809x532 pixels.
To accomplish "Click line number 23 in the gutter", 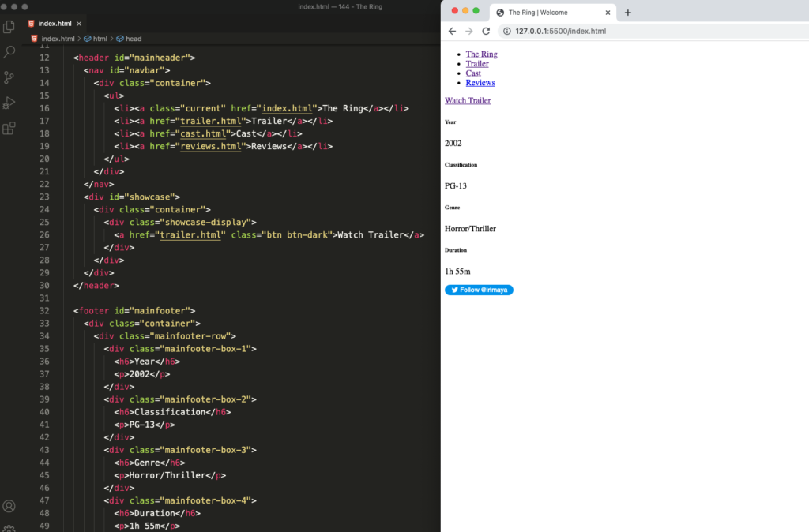I will tap(44, 197).
